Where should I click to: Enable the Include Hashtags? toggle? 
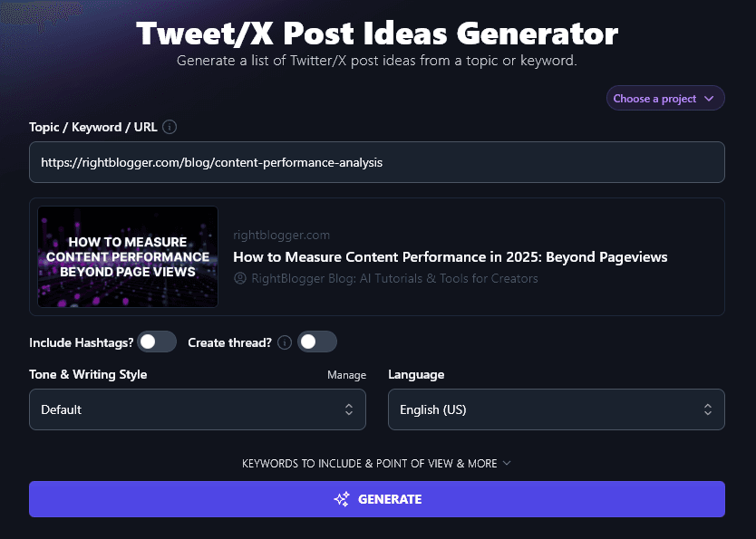coord(156,342)
